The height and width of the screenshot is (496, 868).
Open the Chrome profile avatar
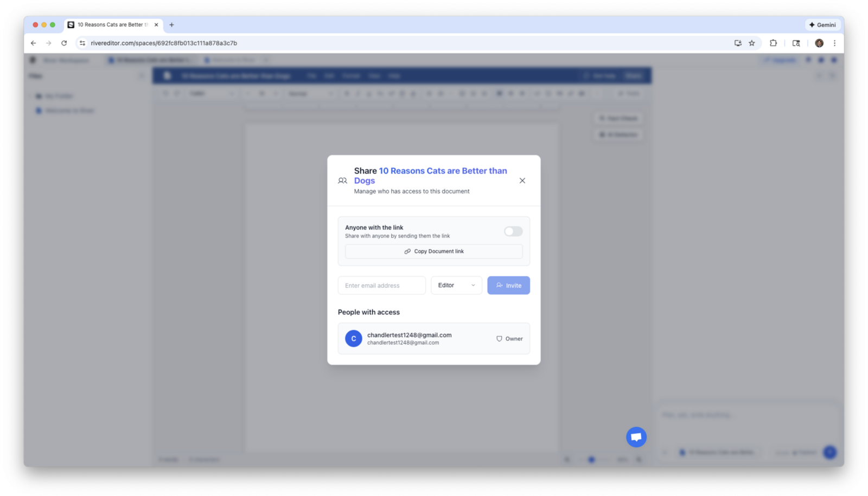pos(819,43)
